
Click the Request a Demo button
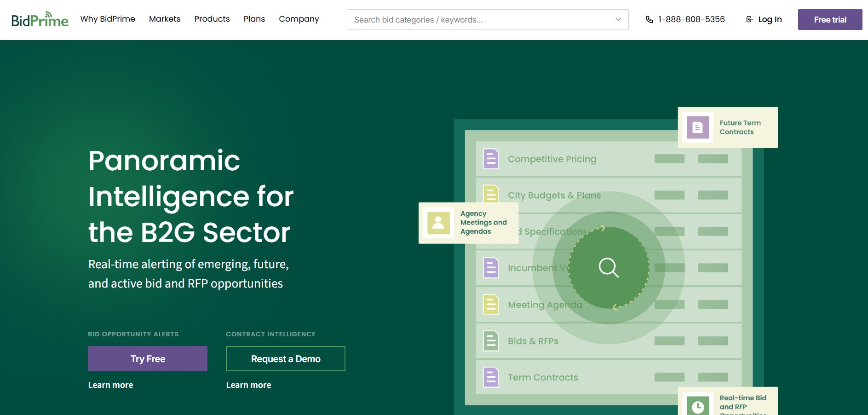286,359
